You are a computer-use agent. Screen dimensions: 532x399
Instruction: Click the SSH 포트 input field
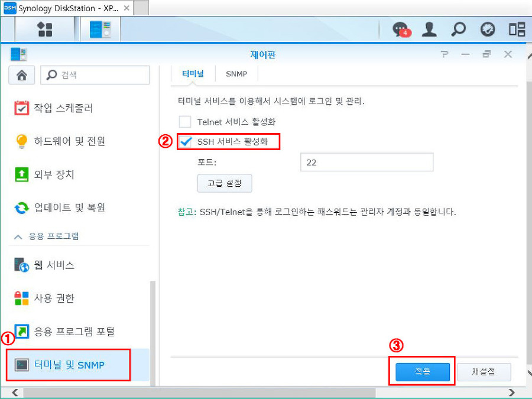pyautogui.click(x=366, y=162)
